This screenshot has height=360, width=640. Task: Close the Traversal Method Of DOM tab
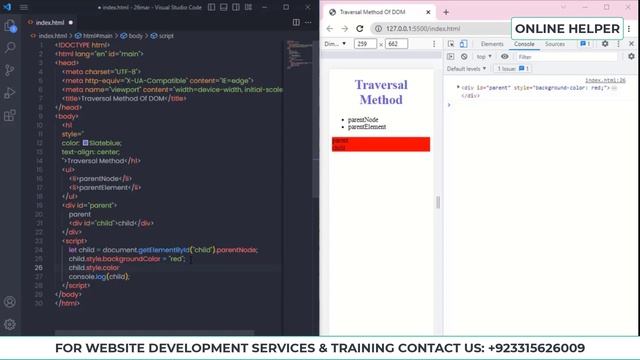click(428, 12)
